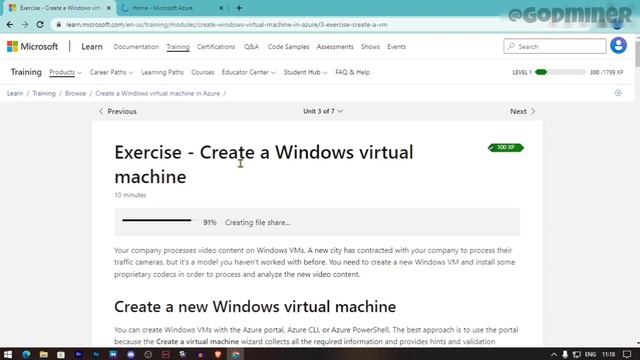Click the Creating file share status text
Image resolution: width=640 pixels, height=360 pixels.
[258, 222]
